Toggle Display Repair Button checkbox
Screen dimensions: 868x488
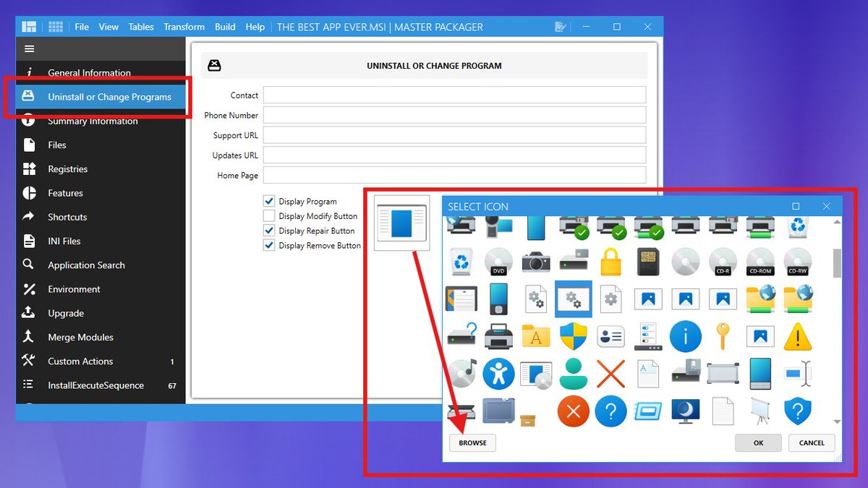tap(269, 231)
